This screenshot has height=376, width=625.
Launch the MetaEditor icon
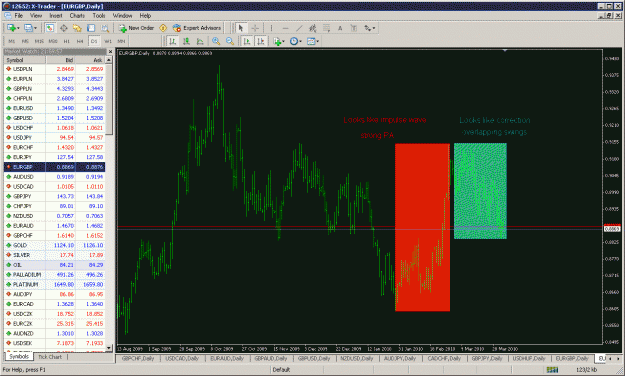[x=163, y=28]
